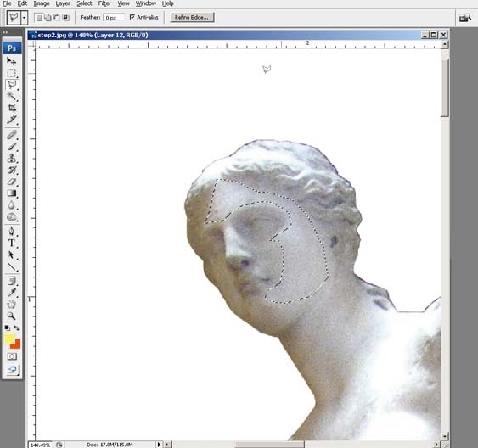Select the Eraser tool
The height and width of the screenshot is (448, 478).
[x=12, y=182]
